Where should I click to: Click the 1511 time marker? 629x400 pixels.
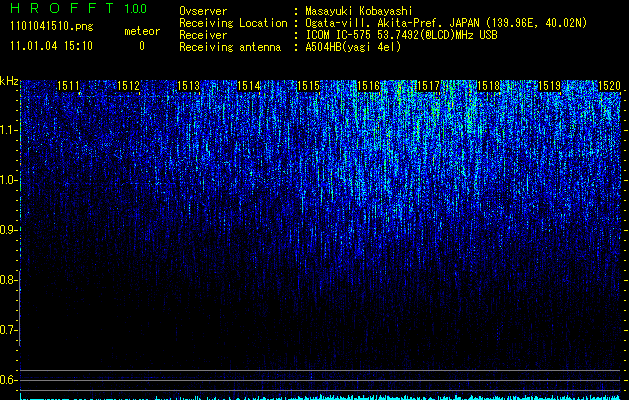[68, 85]
